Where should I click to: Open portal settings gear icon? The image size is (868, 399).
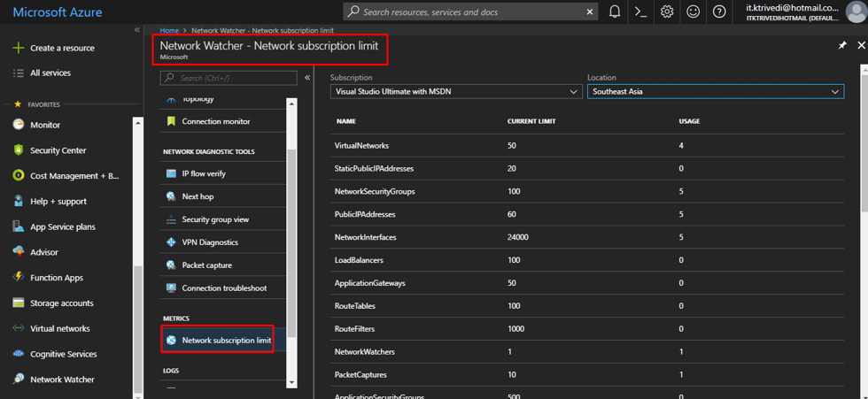(667, 12)
